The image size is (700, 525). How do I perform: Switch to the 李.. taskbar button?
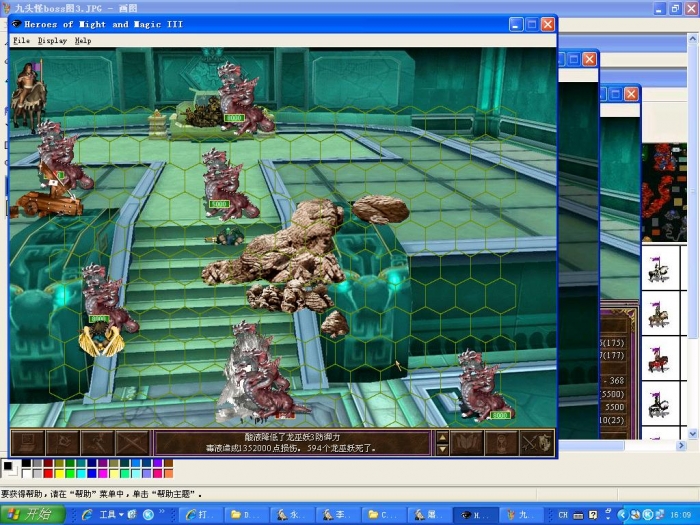click(337, 515)
